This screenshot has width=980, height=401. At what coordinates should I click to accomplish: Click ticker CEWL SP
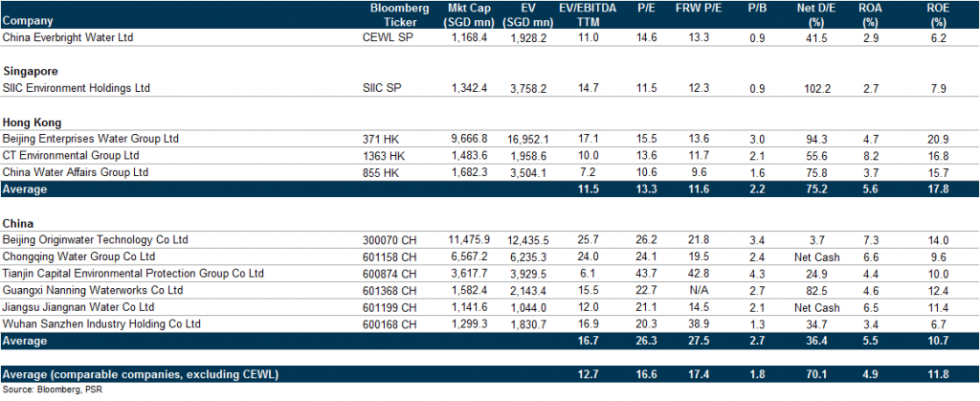tap(387, 37)
